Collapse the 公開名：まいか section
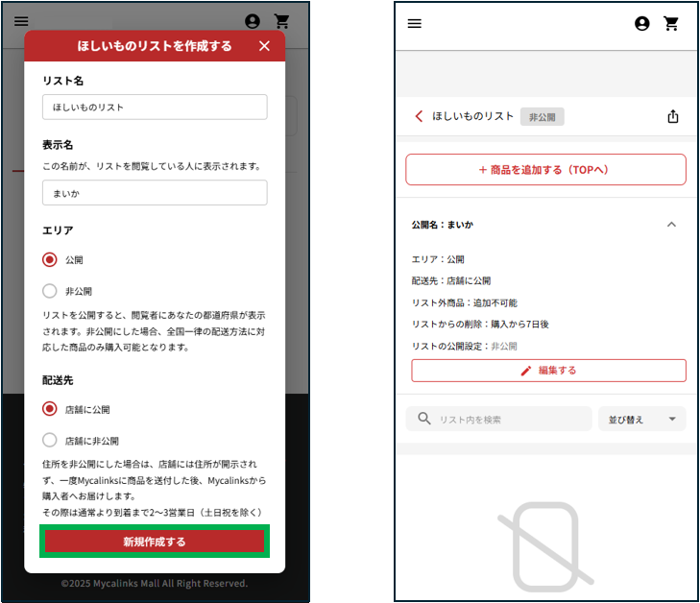 click(x=671, y=225)
